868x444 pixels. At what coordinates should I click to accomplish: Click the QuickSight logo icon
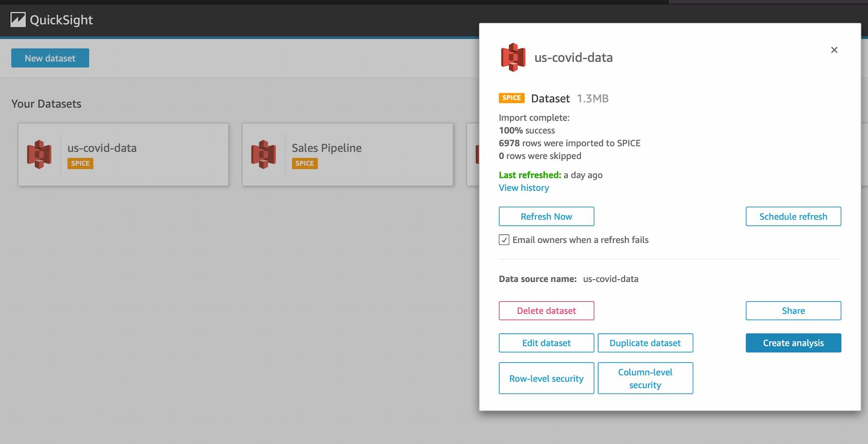18,20
